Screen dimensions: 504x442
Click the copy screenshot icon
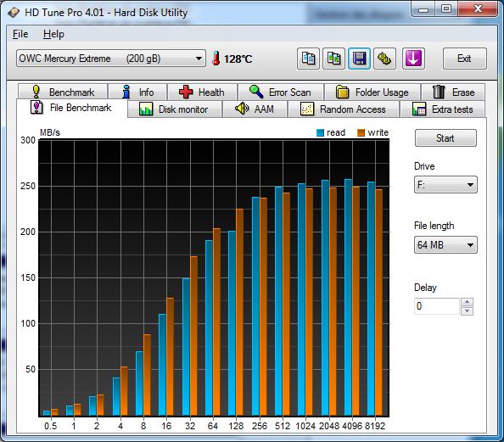point(333,59)
